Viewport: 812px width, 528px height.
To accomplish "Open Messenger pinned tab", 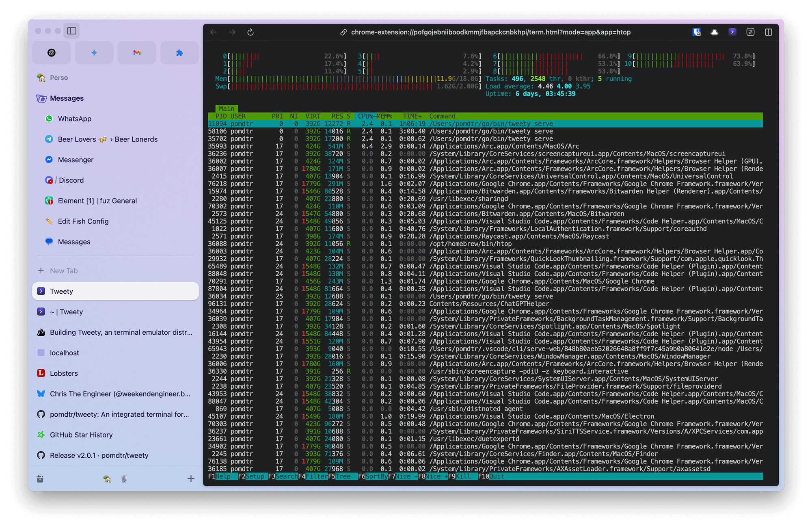I will (x=115, y=160).
